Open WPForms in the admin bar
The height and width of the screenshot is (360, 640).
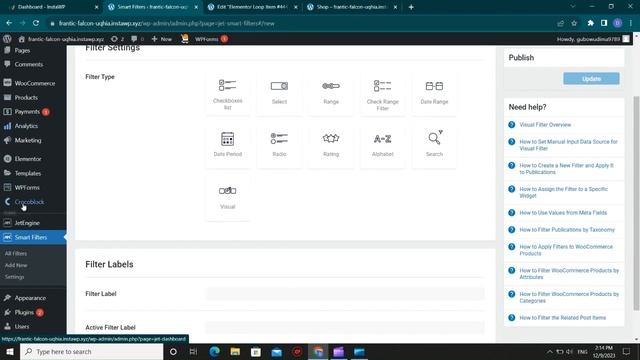pyautogui.click(x=211, y=39)
